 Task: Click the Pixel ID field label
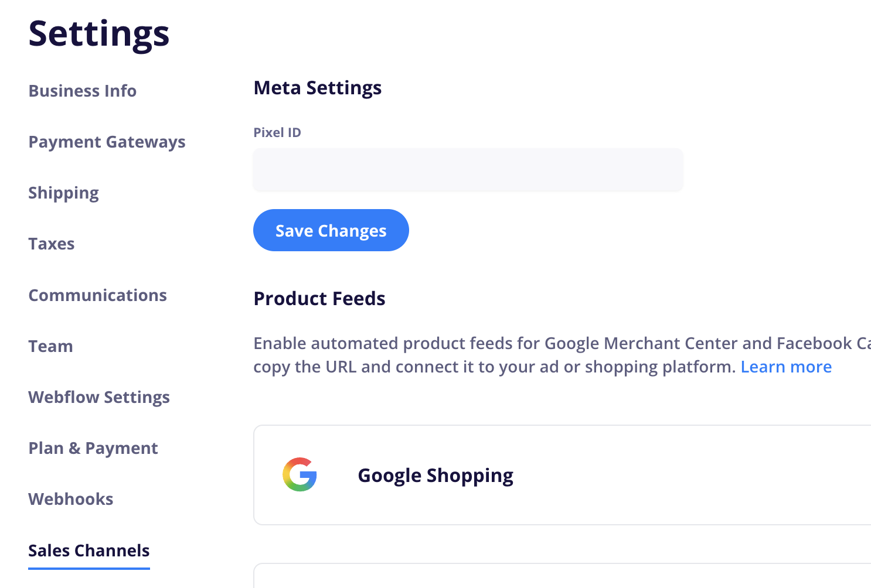click(277, 132)
